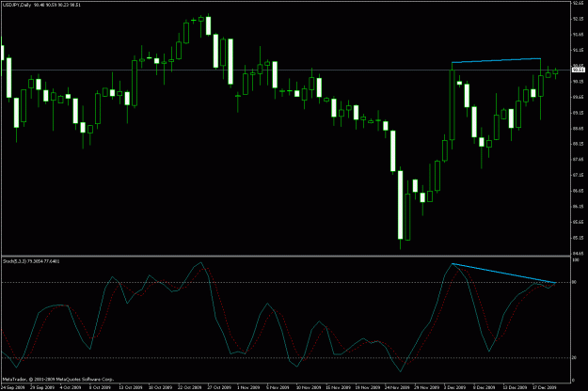The height and width of the screenshot is (391, 588).
Task: Click the 80 level label on the stochastic scale
Action: [574, 282]
